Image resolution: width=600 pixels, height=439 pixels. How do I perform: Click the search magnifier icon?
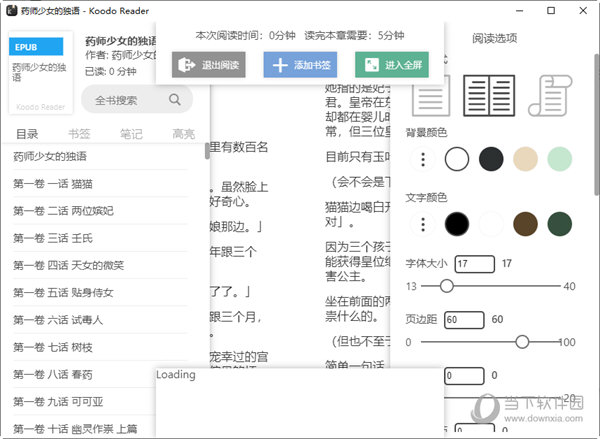tap(175, 100)
